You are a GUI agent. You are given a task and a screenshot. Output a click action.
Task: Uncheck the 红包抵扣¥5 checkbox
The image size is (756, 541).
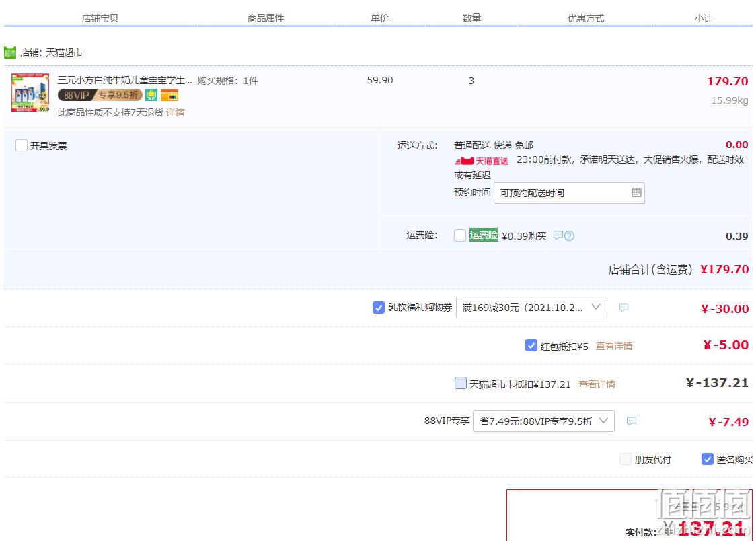531,346
